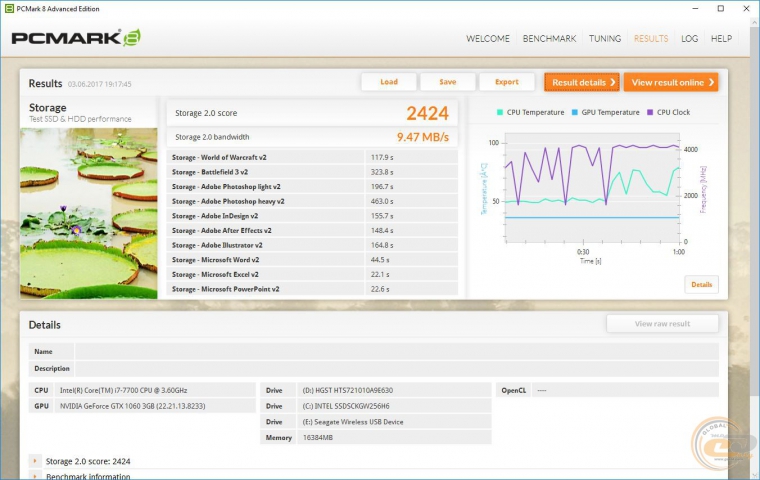Select the Adobe InDesign v2 row
The image size is (760, 480).
click(x=312, y=216)
